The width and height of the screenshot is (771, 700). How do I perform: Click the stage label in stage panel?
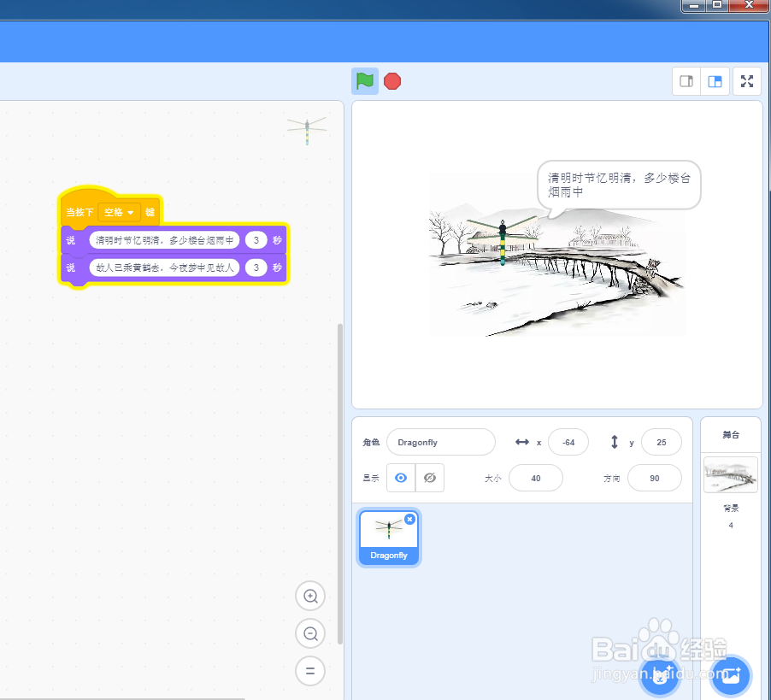[x=731, y=434]
